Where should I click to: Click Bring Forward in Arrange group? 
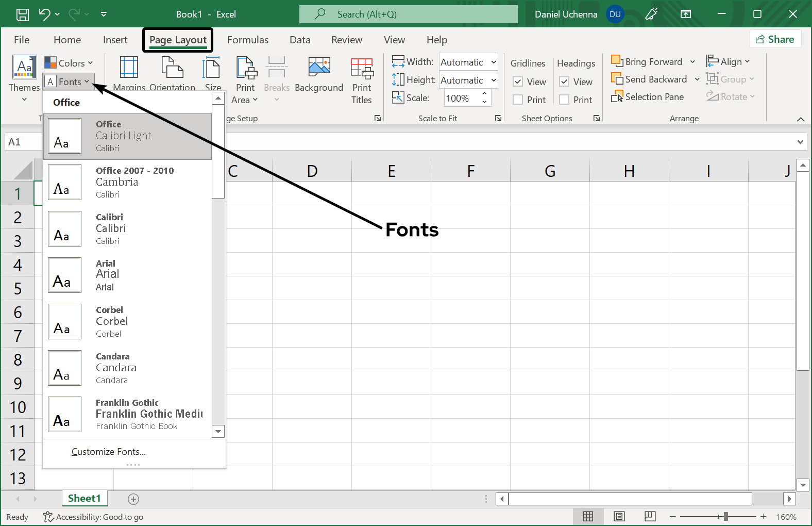pos(647,62)
